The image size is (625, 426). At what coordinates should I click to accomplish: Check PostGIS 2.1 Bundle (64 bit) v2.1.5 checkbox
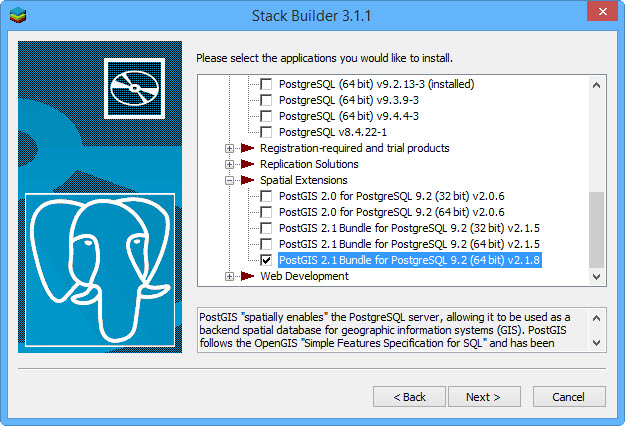click(266, 244)
